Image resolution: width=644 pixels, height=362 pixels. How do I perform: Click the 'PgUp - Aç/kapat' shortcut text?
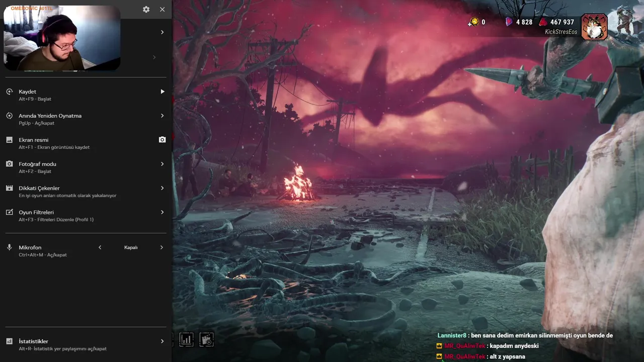(36, 123)
